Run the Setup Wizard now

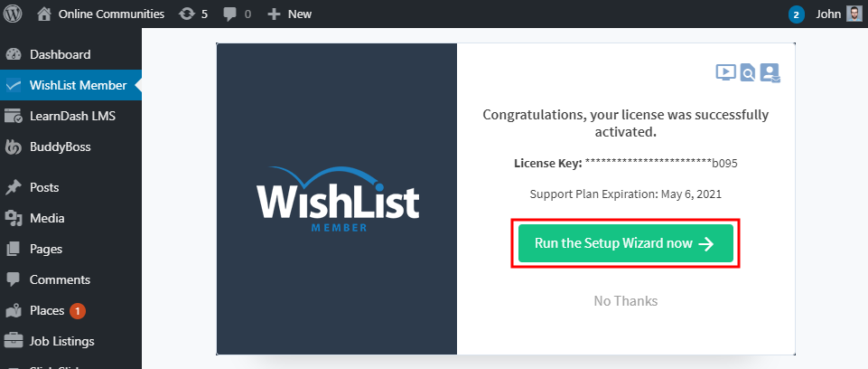[625, 243]
